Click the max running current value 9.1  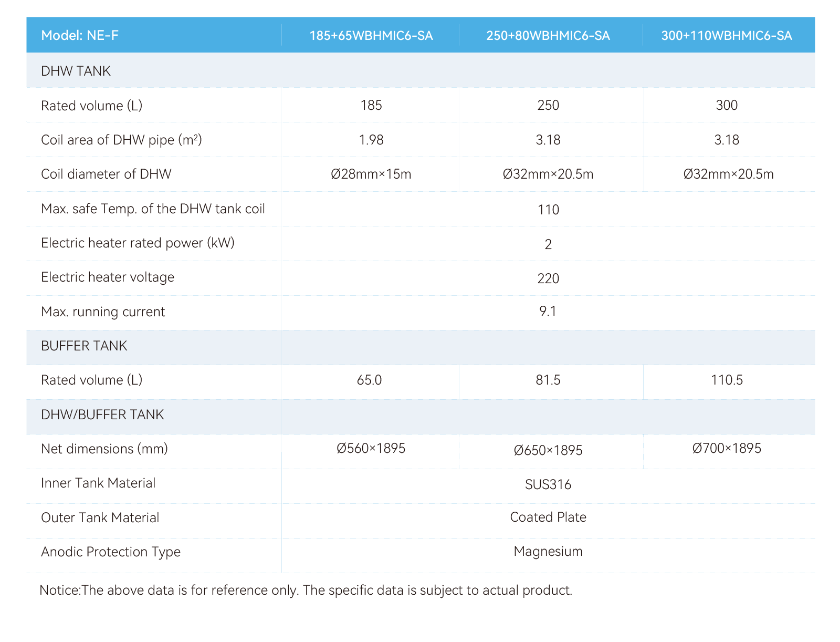[548, 311]
